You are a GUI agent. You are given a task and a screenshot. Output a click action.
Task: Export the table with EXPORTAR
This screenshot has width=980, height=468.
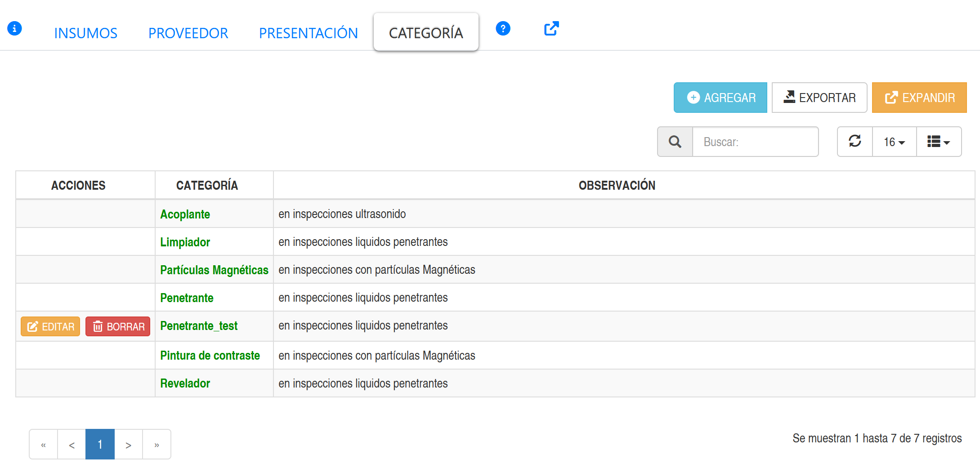click(819, 98)
